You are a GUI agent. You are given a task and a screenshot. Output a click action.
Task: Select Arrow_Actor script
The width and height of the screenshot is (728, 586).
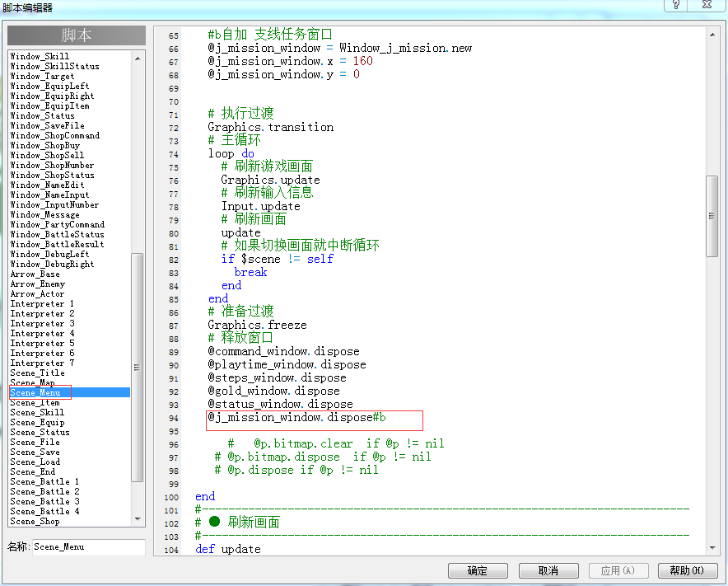coord(37,293)
